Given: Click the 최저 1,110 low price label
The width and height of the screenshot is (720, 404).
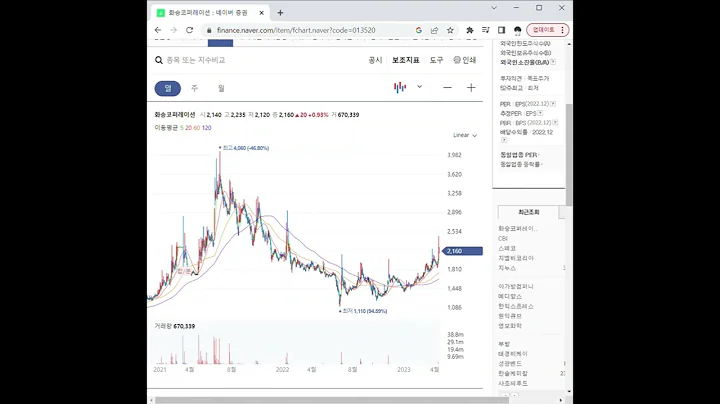Looking at the screenshot, I should [363, 311].
